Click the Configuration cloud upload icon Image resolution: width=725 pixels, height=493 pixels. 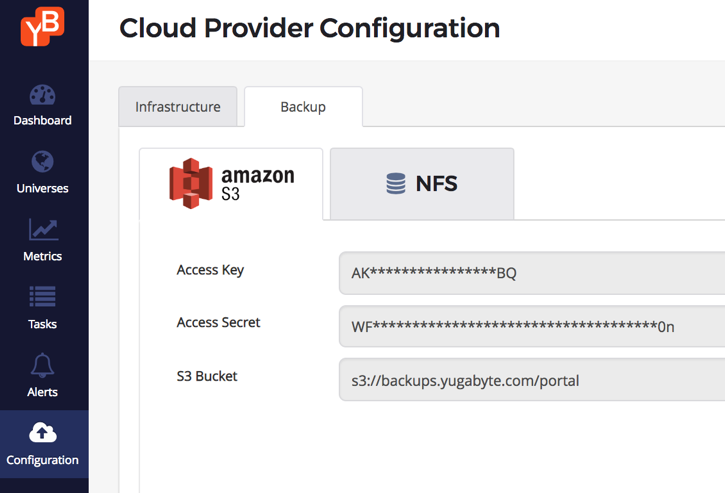tap(42, 433)
